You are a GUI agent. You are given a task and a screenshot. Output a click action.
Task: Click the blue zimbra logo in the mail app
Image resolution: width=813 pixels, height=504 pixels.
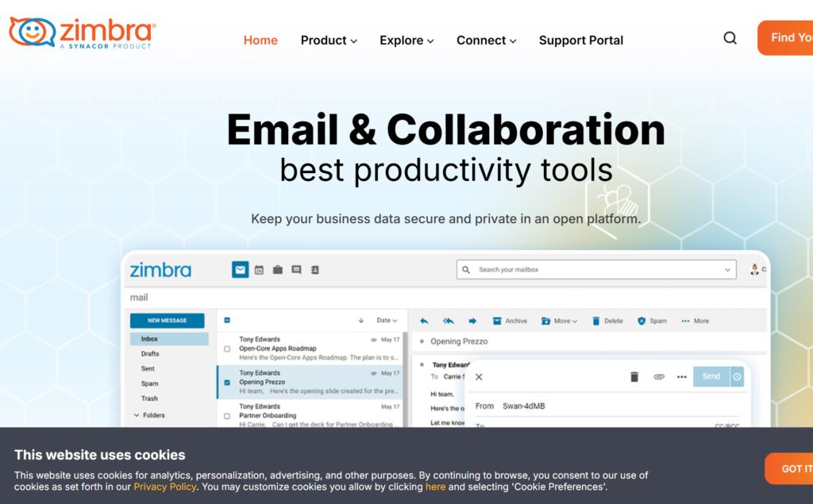(160, 270)
